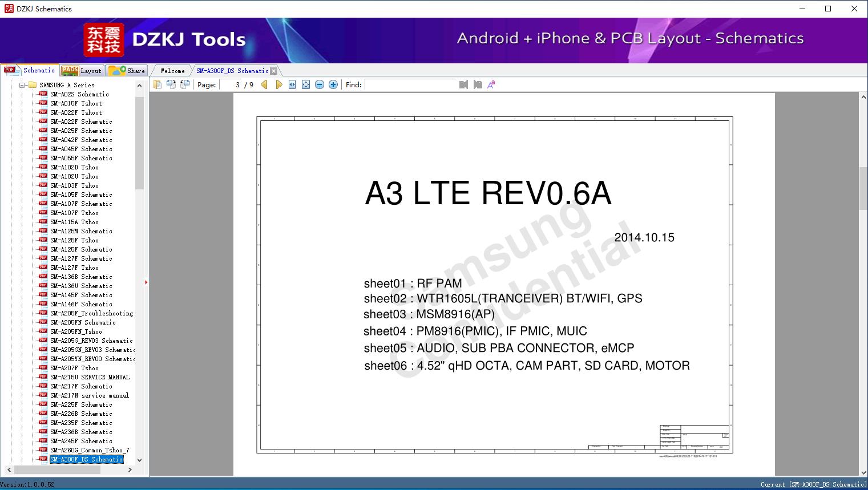Click the DZKJ app icon in title bar
Viewport: 868px width, 490px height.
[9, 9]
